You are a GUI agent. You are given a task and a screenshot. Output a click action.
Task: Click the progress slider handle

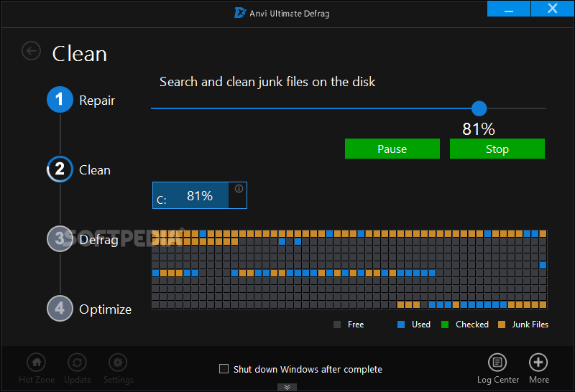click(479, 108)
